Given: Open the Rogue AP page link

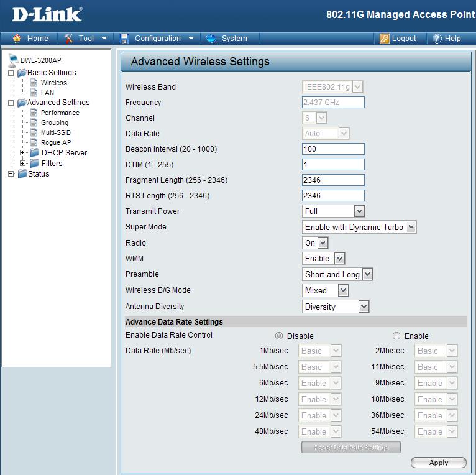Looking at the screenshot, I should pos(56,142).
